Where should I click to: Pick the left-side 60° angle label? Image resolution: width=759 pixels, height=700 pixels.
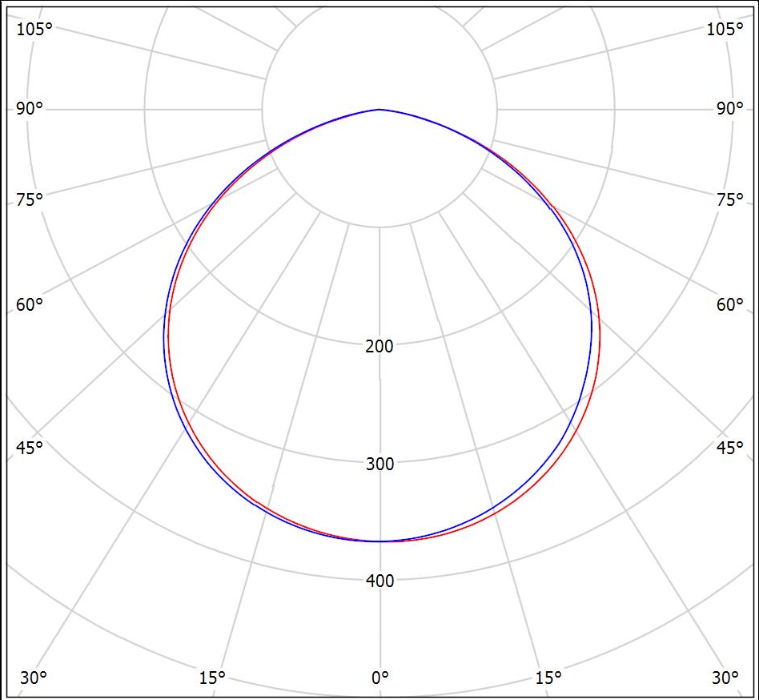tap(30, 304)
